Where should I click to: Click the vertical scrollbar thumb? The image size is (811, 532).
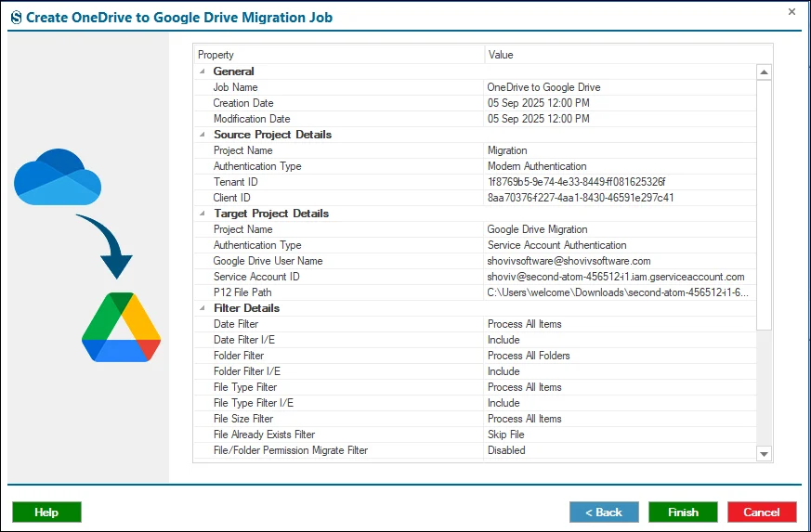[764, 205]
